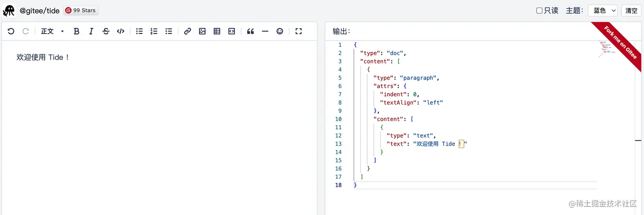Click the "type": "text" line

(x=411, y=136)
